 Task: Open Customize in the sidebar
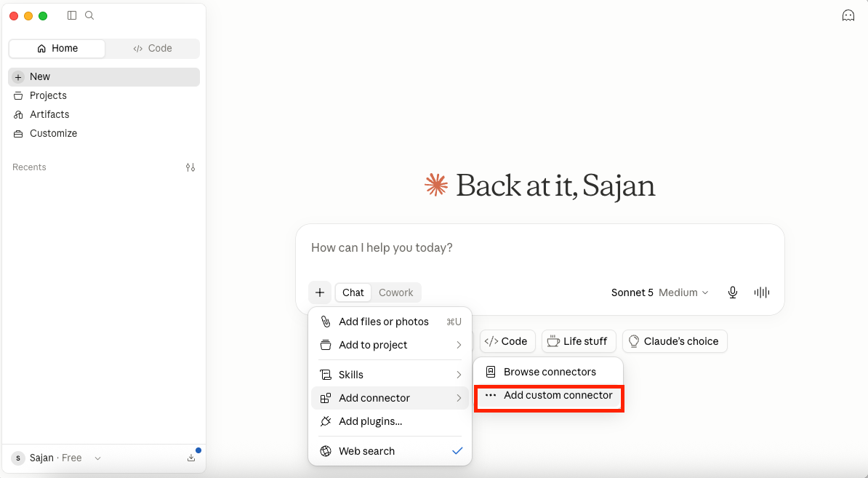(x=104, y=133)
